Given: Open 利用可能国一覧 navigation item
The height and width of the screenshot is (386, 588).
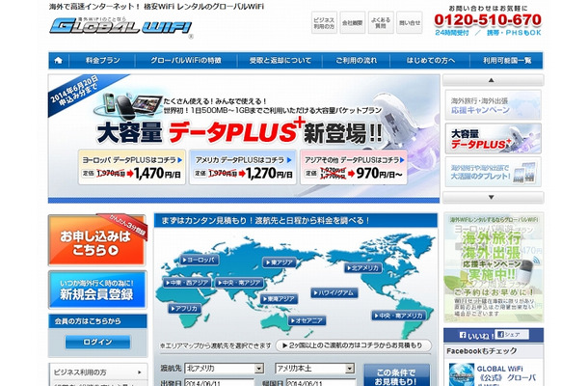Looking at the screenshot, I should [507, 61].
